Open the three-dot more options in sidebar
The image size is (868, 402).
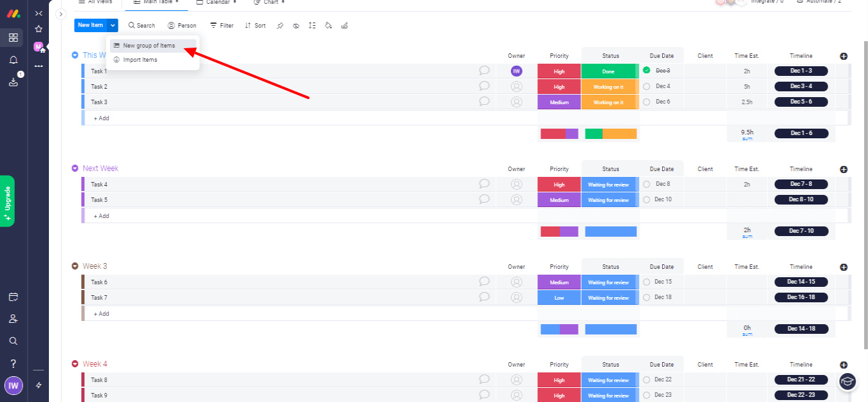[39, 66]
